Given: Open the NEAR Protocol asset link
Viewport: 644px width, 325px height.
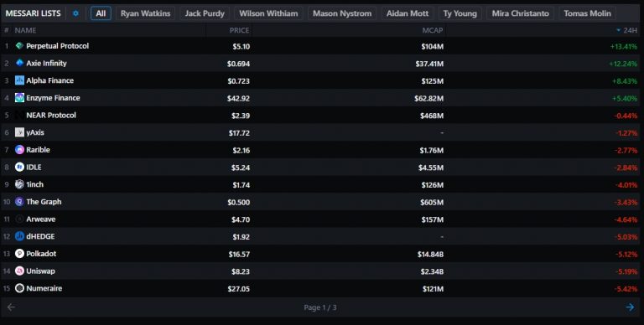Looking at the screenshot, I should tap(51, 116).
